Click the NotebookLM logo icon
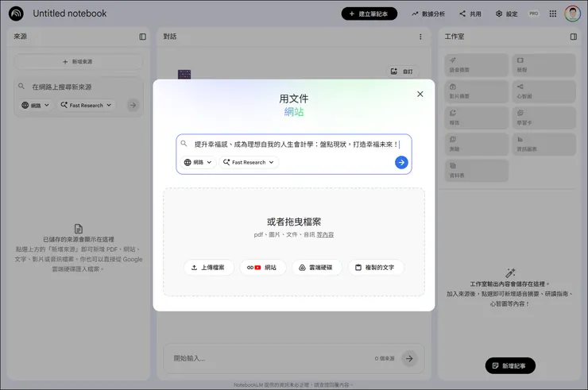This screenshot has width=588, height=390. point(16,14)
